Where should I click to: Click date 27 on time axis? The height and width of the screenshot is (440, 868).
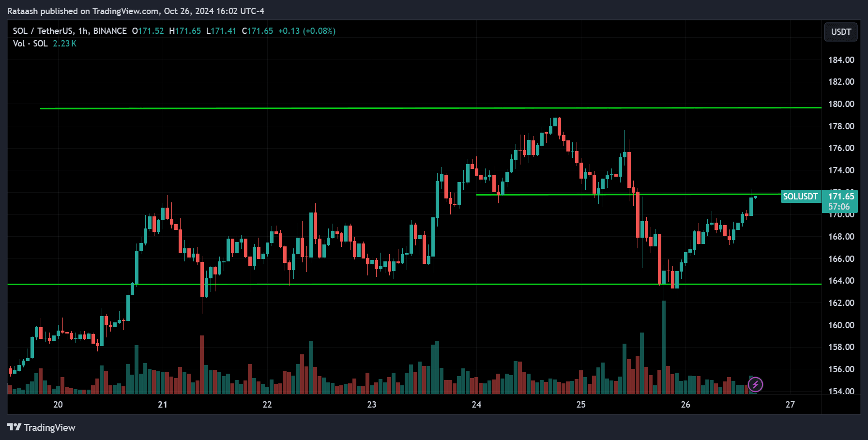tap(790, 405)
